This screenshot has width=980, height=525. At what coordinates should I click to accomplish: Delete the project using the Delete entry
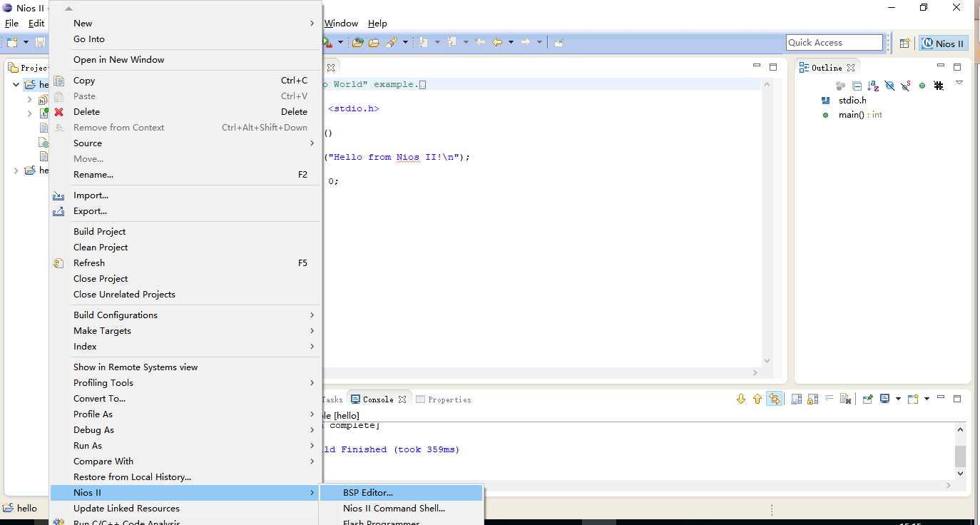click(185, 112)
